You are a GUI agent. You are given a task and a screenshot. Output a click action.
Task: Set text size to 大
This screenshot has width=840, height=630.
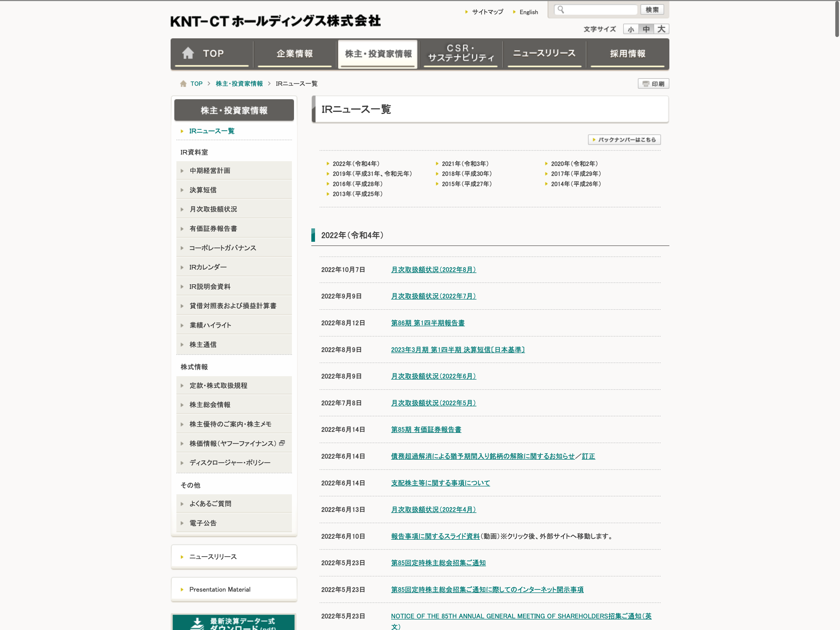(x=661, y=29)
